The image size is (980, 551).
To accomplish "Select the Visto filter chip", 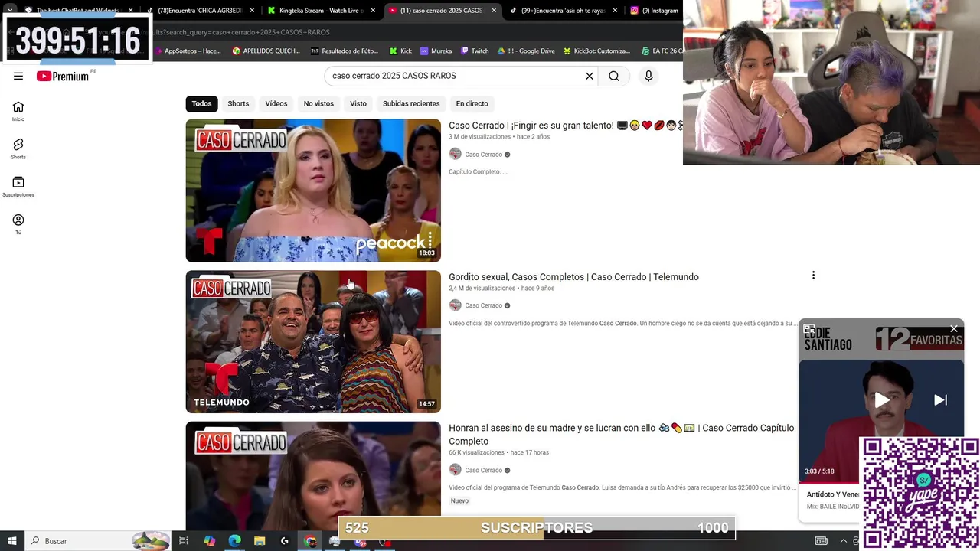I will coord(358,103).
